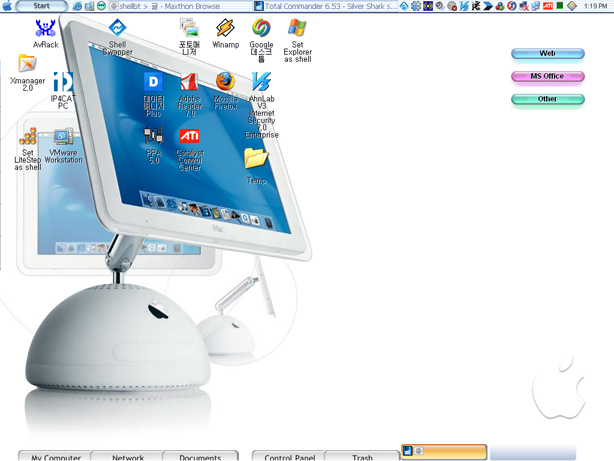
Task: Click the orange panel at the bottom
Action: pyautogui.click(x=444, y=452)
